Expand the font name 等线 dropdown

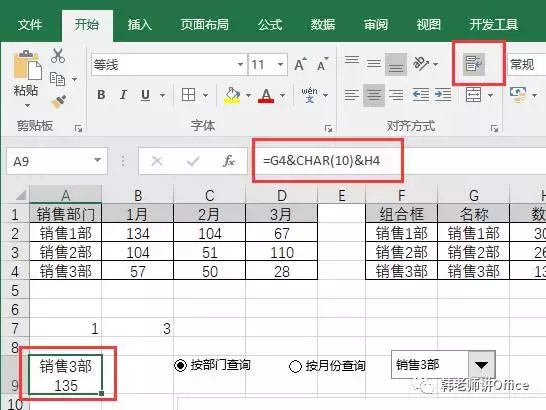tap(240, 64)
